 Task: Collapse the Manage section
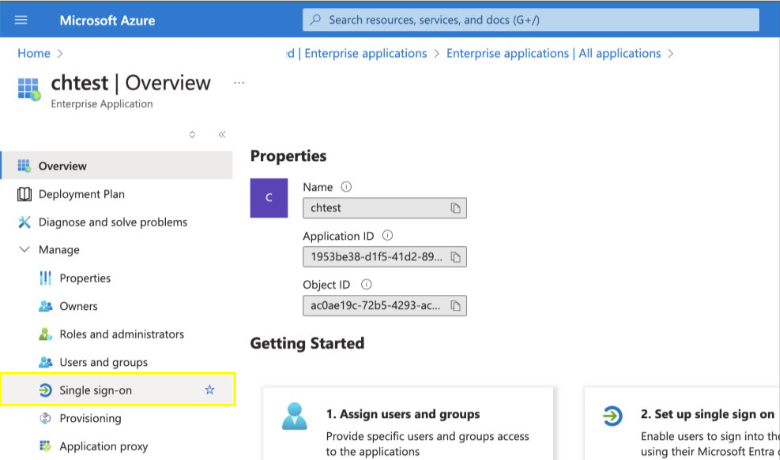[25, 250]
